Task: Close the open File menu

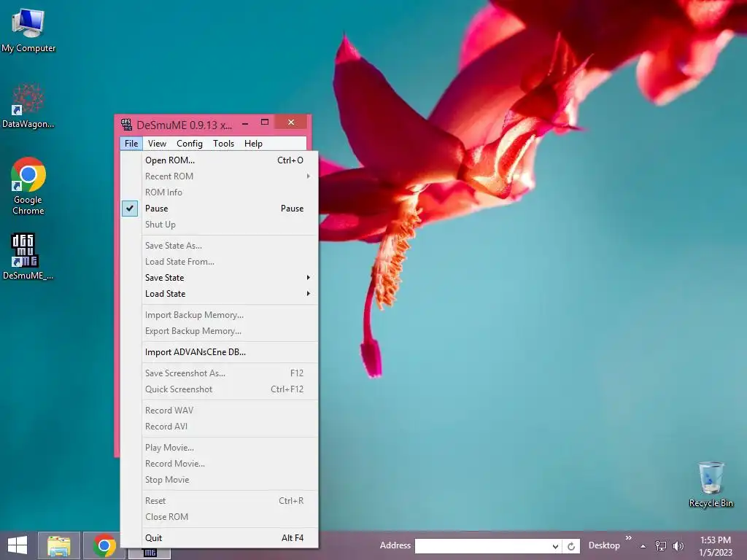Action: click(131, 144)
